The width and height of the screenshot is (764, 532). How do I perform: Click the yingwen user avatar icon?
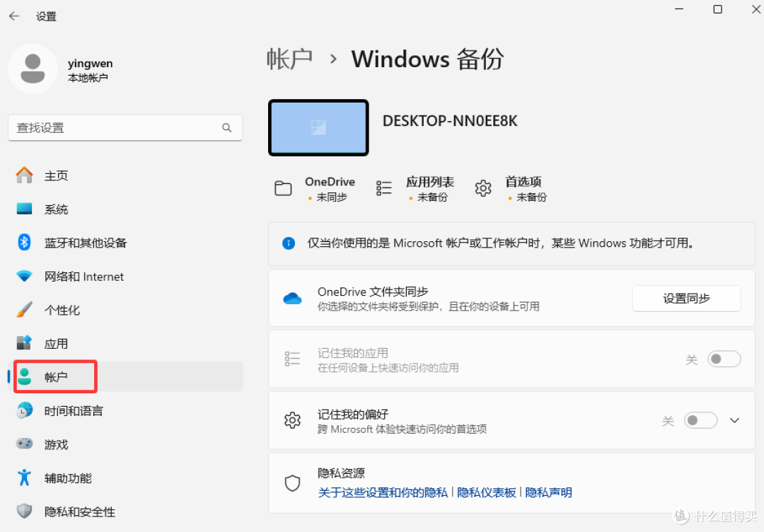click(33, 69)
